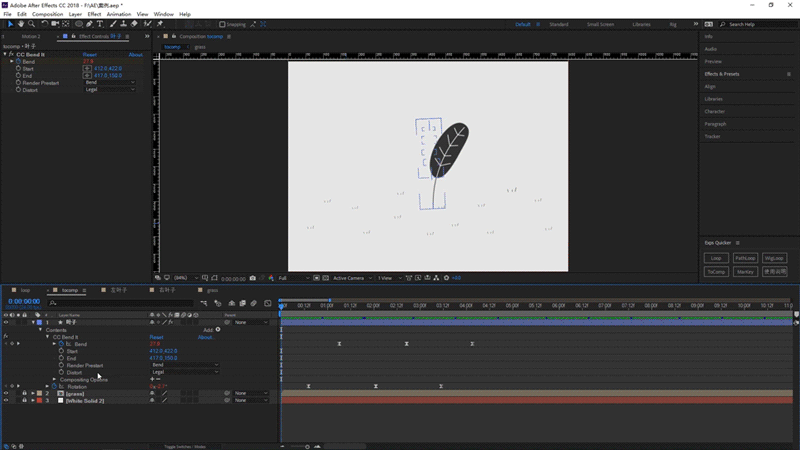The height and width of the screenshot is (450, 800).
Task: Open Distort dropdown in Effect Controls
Action: click(x=110, y=90)
